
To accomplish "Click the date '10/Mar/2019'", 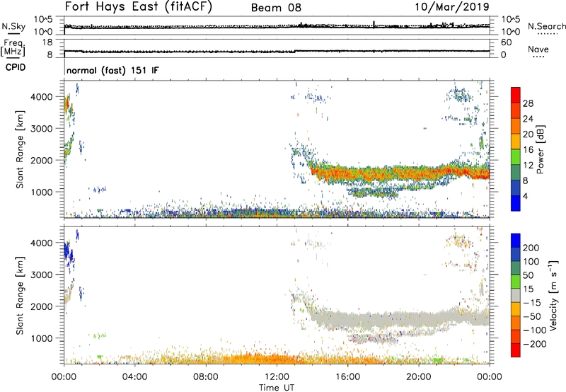I will pos(452,6).
